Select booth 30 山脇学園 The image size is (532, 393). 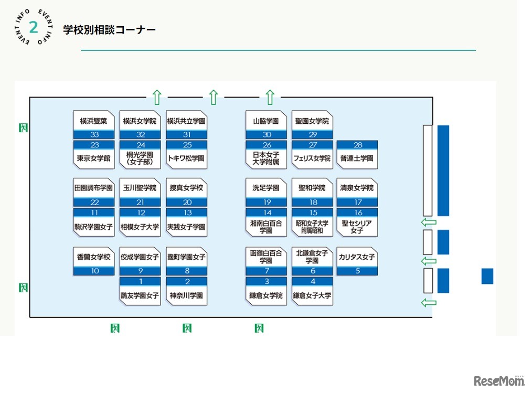click(267, 125)
